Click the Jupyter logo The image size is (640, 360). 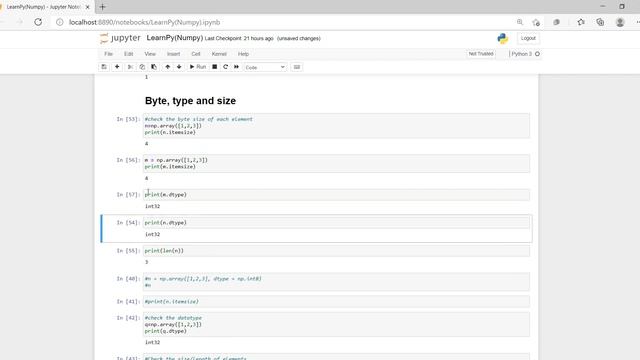click(x=120, y=38)
